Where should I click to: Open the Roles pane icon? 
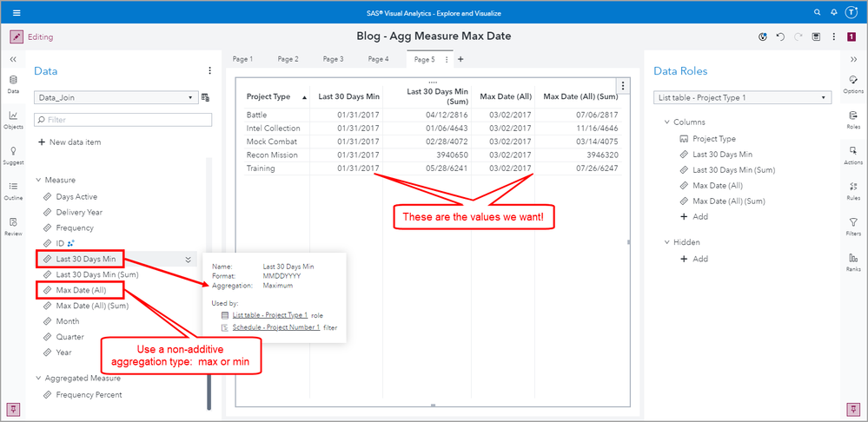tap(853, 120)
